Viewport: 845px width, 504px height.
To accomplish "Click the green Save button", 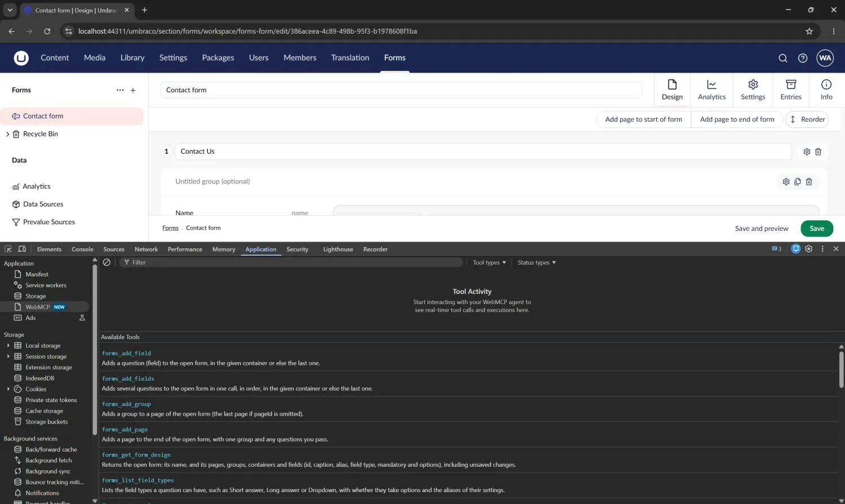I will pyautogui.click(x=817, y=229).
